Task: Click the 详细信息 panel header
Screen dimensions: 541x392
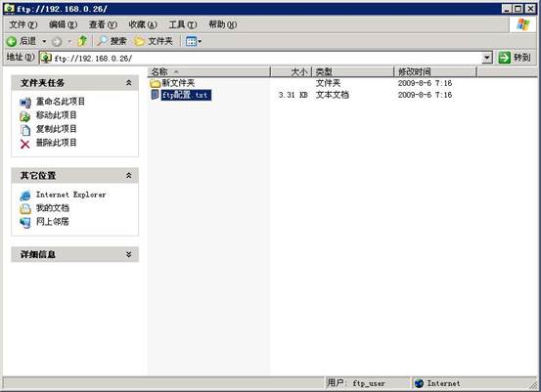Action: click(75, 254)
